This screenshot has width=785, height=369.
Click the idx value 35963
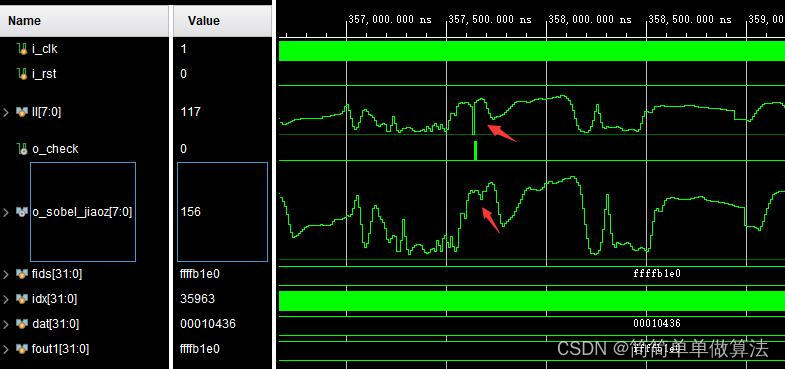[x=197, y=299]
